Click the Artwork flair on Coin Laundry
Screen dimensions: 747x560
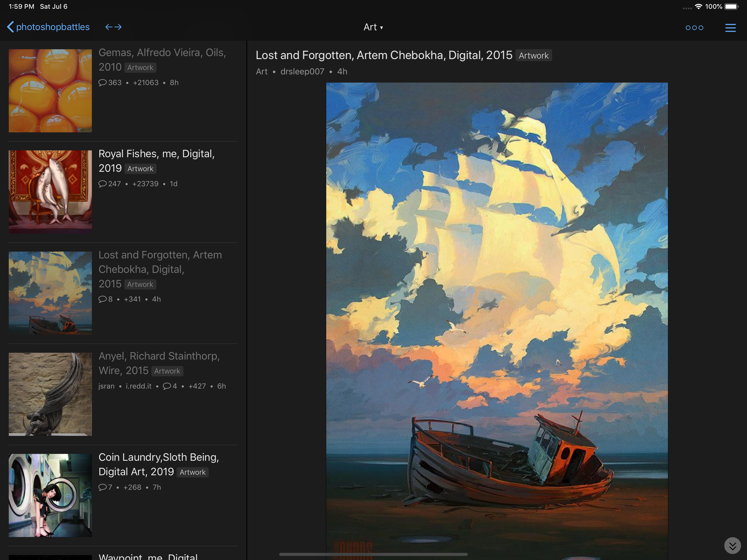click(192, 472)
